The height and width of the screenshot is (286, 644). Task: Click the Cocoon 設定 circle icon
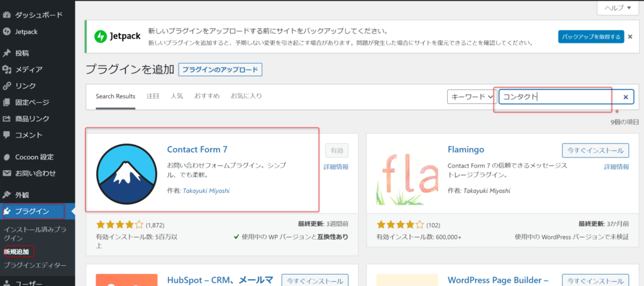[6, 157]
